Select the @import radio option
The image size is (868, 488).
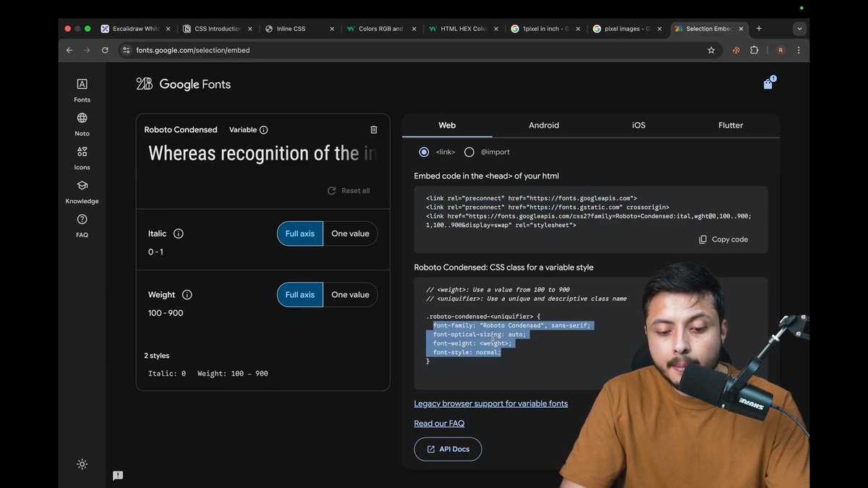click(x=469, y=152)
